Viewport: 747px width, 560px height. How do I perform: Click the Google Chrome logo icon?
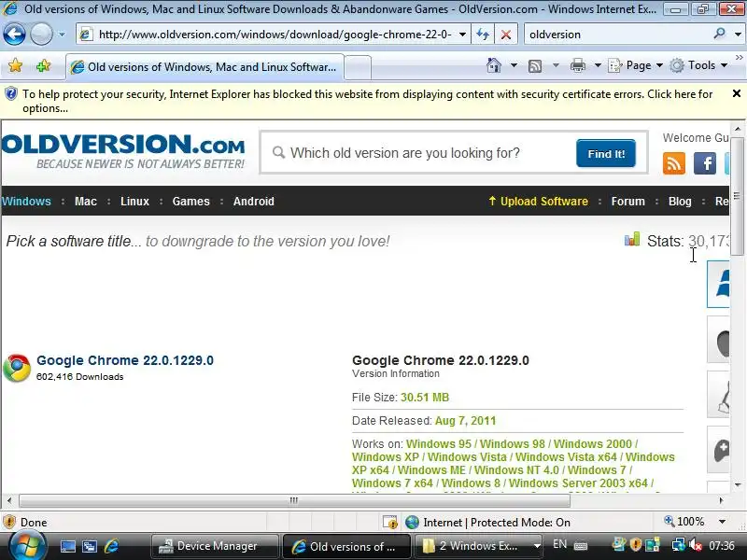tap(17, 368)
